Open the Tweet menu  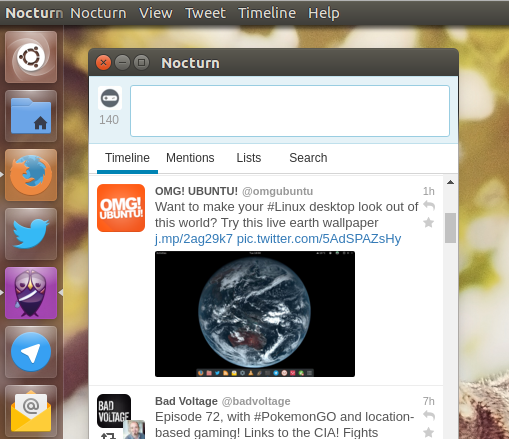pyautogui.click(x=205, y=13)
